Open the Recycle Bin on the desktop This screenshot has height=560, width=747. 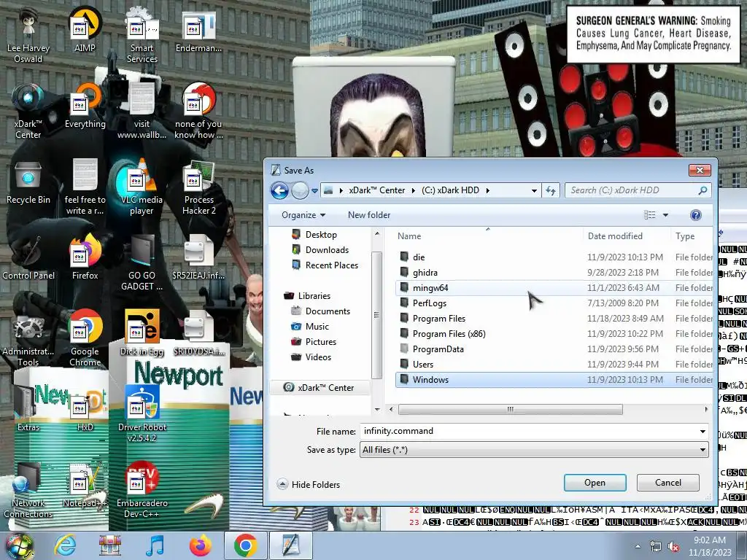click(x=28, y=182)
